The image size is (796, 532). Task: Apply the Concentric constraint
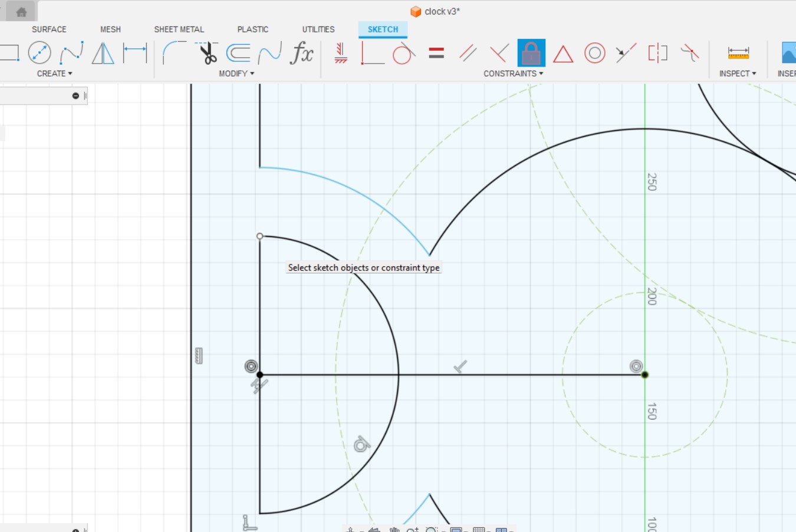click(x=595, y=53)
